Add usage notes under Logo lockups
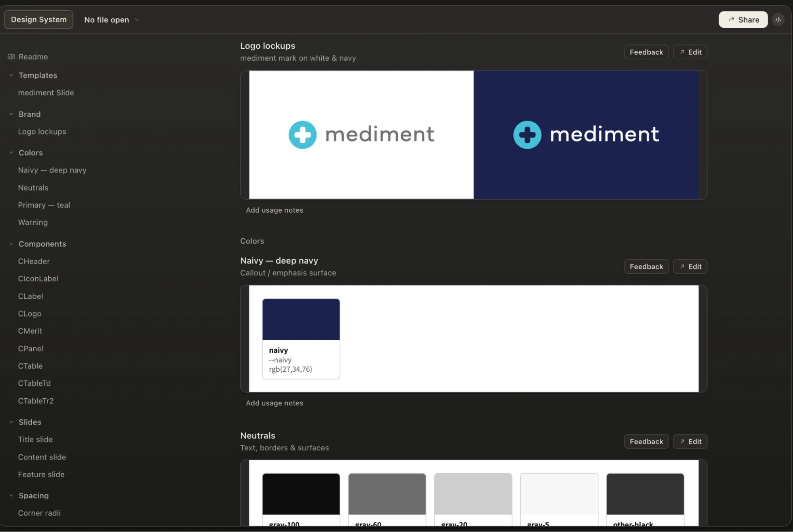The width and height of the screenshot is (793, 532). pyautogui.click(x=275, y=210)
